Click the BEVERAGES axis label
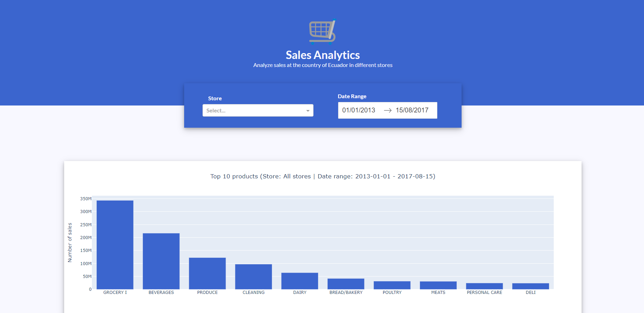 161,293
